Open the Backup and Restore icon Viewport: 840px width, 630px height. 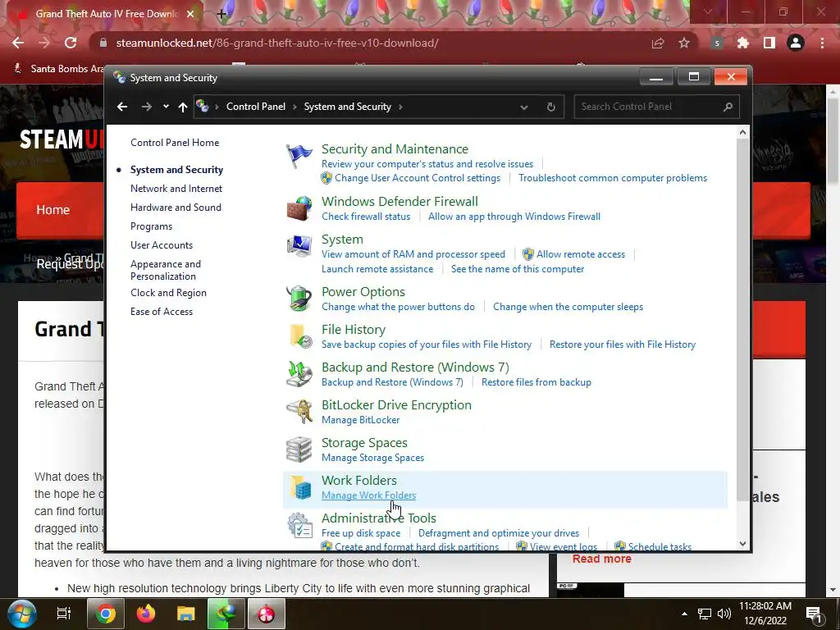[299, 374]
